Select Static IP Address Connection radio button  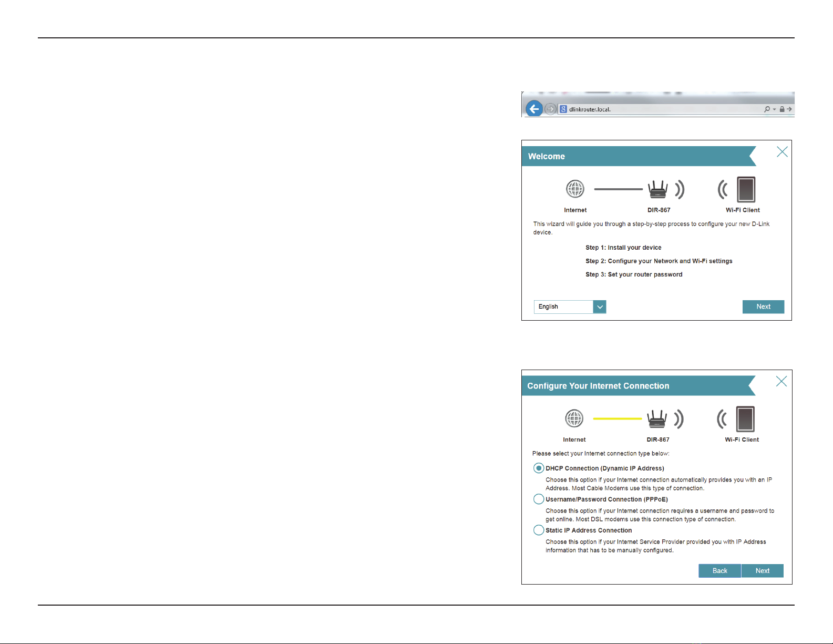539,530
